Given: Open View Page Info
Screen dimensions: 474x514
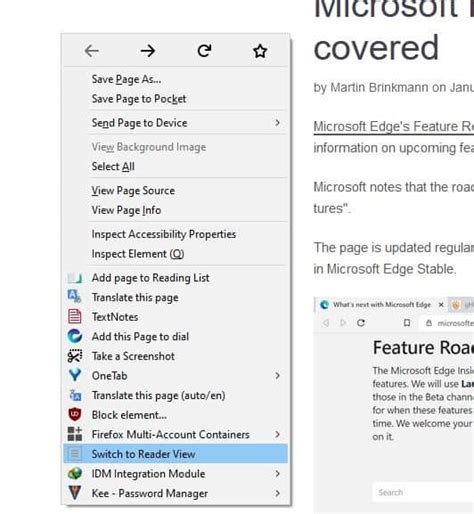Looking at the screenshot, I should click(175, 210).
